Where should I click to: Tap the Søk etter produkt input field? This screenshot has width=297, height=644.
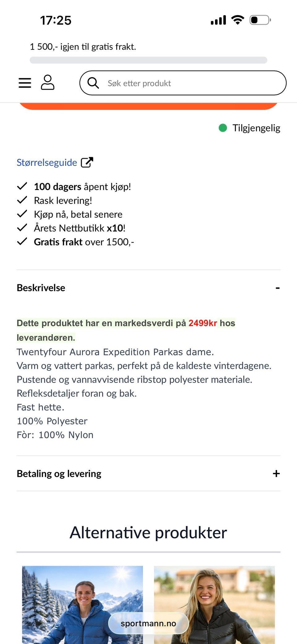point(183,83)
